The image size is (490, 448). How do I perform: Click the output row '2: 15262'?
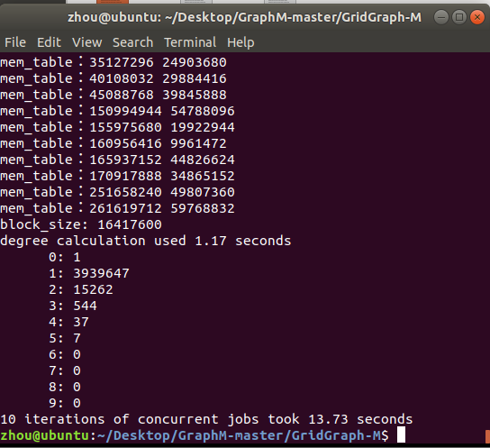(x=81, y=290)
